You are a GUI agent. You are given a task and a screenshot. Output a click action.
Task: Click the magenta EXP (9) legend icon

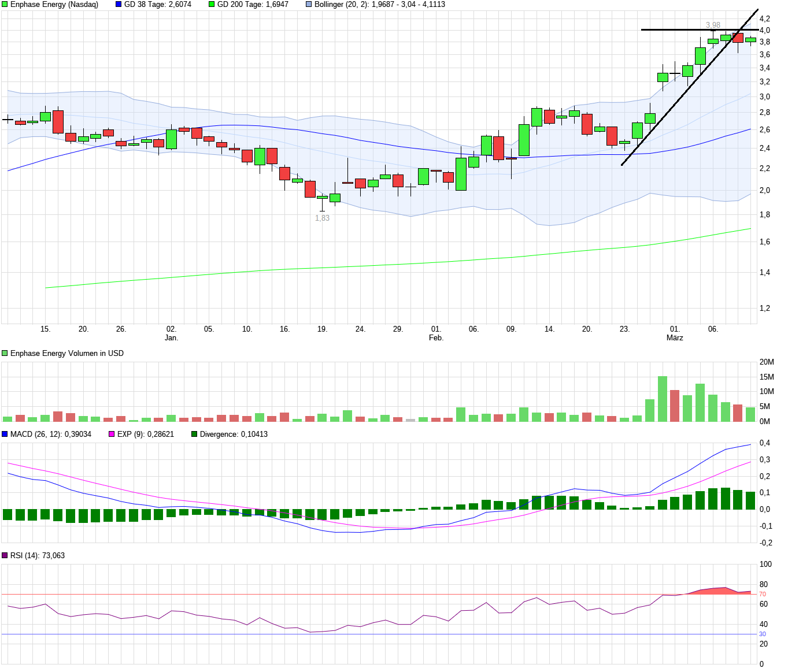click(110, 434)
